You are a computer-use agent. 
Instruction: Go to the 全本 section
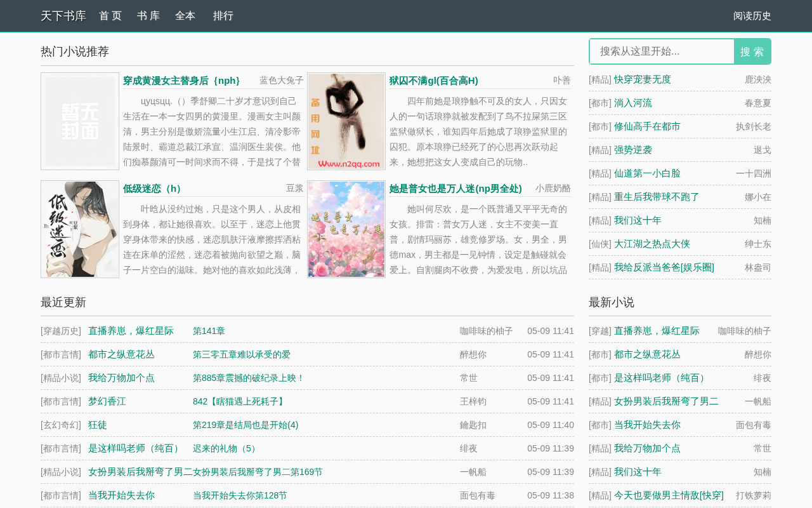(185, 16)
